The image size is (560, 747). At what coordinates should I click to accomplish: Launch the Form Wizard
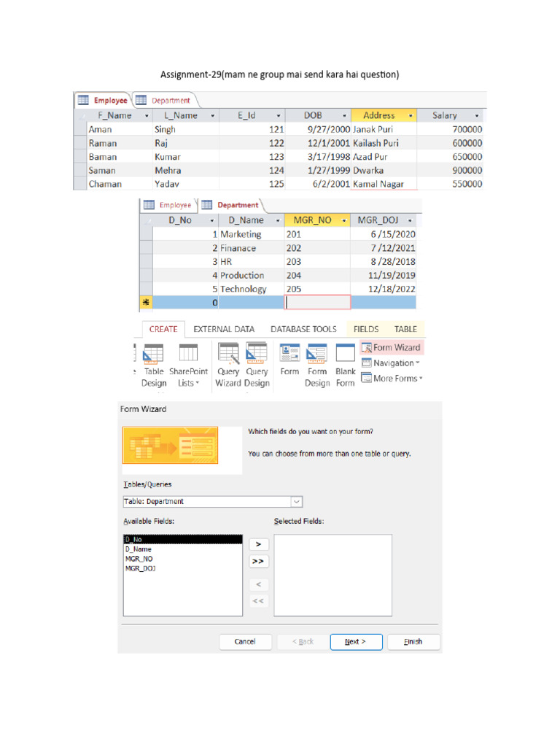pos(392,348)
